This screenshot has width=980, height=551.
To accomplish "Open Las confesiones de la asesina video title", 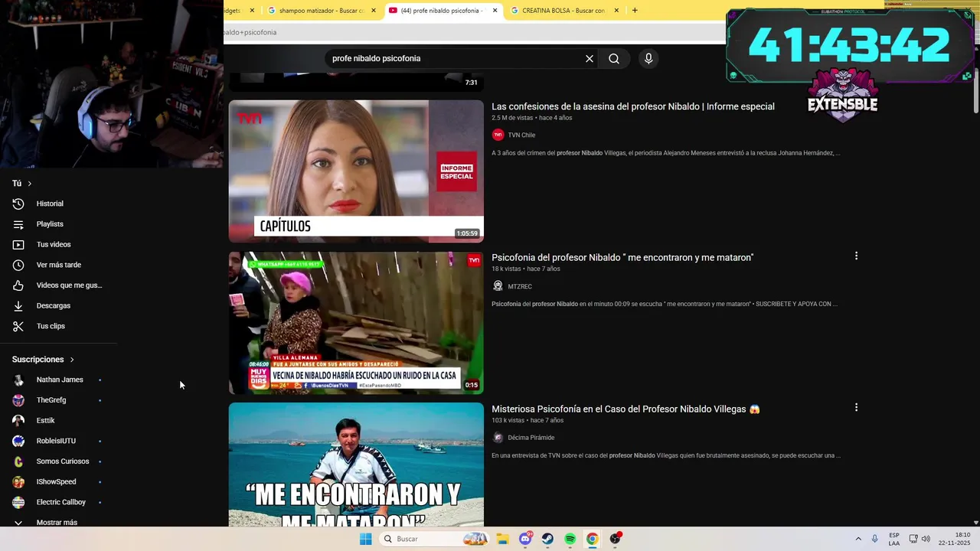I will [x=633, y=106].
